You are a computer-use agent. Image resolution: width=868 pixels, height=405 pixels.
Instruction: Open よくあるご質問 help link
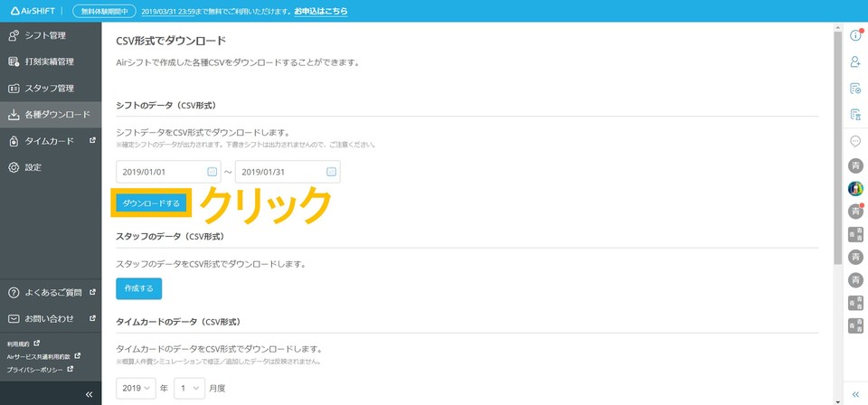point(52,293)
